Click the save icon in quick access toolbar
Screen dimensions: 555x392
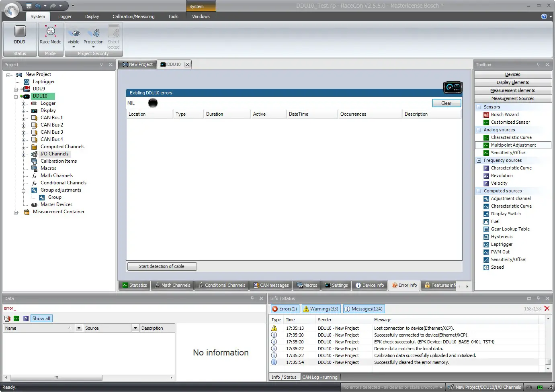click(x=29, y=6)
